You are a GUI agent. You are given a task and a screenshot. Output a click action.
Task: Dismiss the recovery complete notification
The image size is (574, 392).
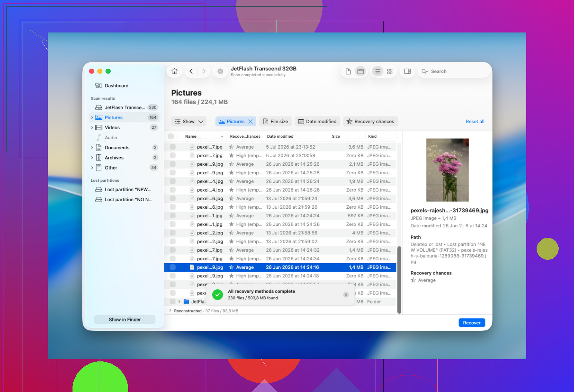(346, 295)
